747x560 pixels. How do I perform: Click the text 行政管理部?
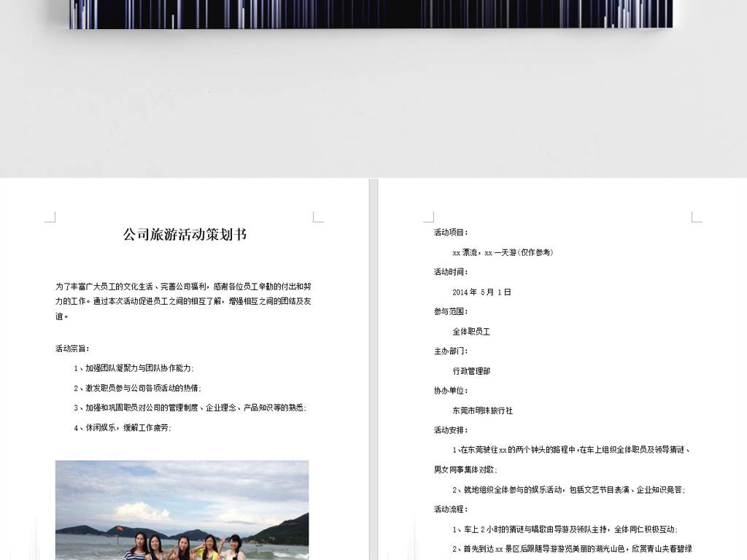coord(472,370)
